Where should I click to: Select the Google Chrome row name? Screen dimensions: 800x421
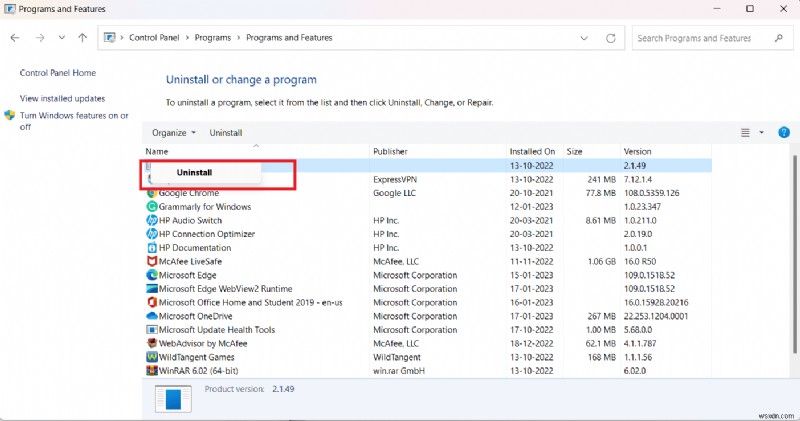pyautogui.click(x=189, y=193)
